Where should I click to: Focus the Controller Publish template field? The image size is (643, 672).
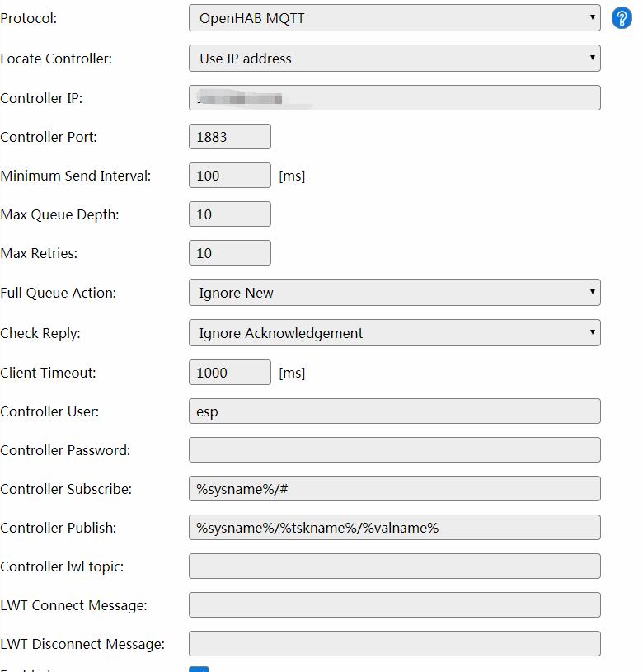(x=394, y=527)
